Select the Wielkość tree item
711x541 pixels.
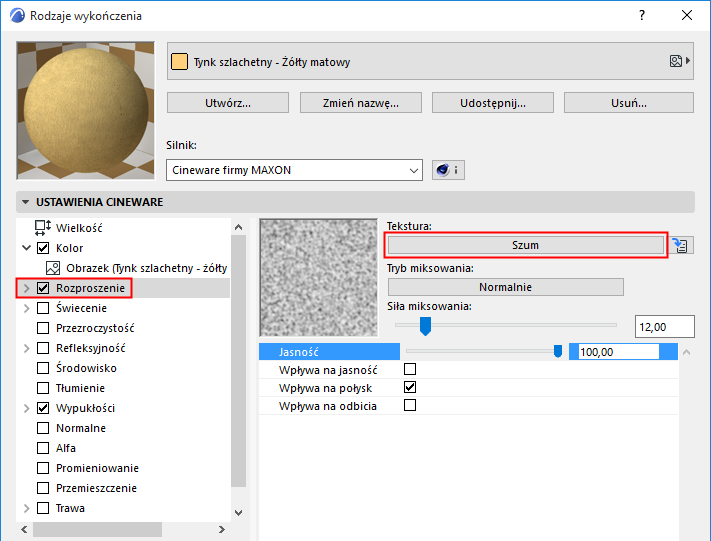point(79,228)
